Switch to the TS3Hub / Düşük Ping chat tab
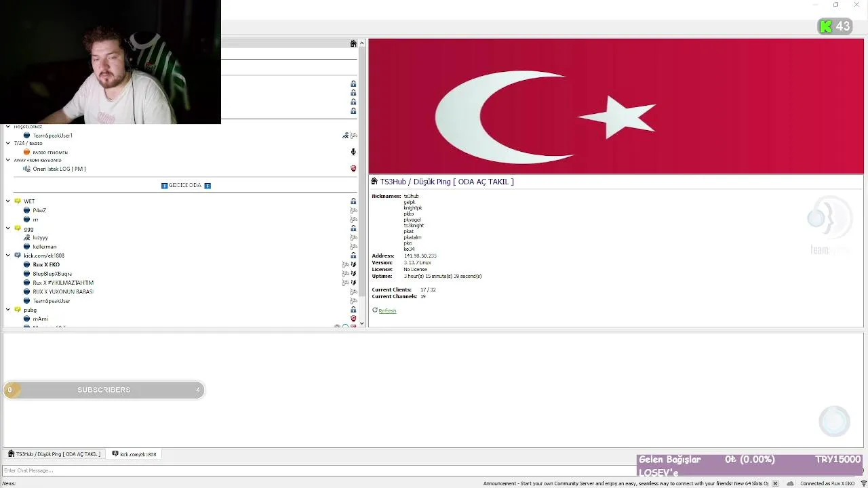 [54, 454]
